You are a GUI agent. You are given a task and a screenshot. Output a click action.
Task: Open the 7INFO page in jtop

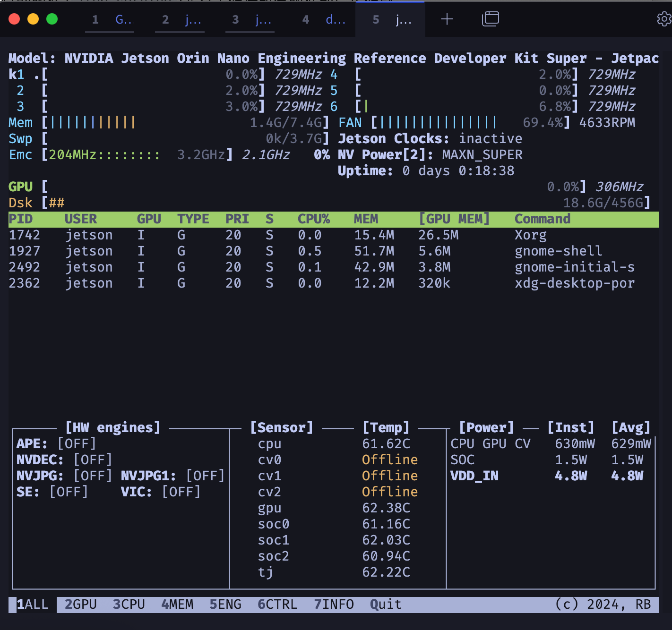pos(334,604)
